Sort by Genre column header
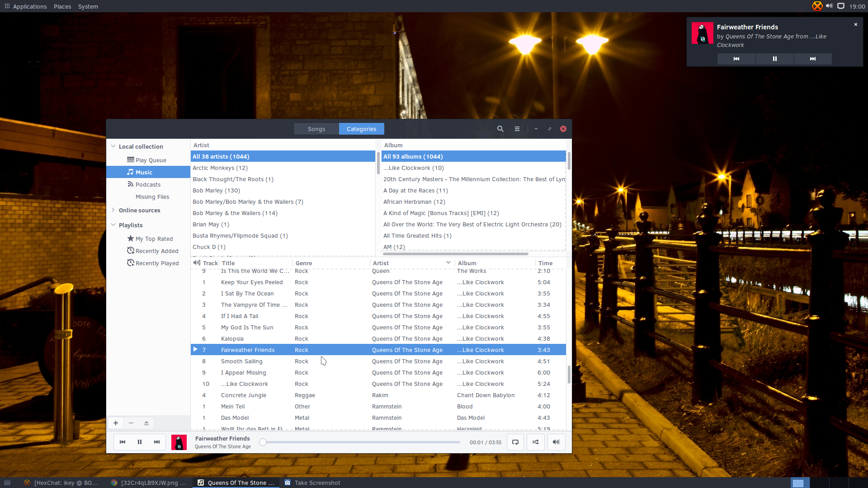Image resolution: width=868 pixels, height=488 pixels. tap(331, 263)
